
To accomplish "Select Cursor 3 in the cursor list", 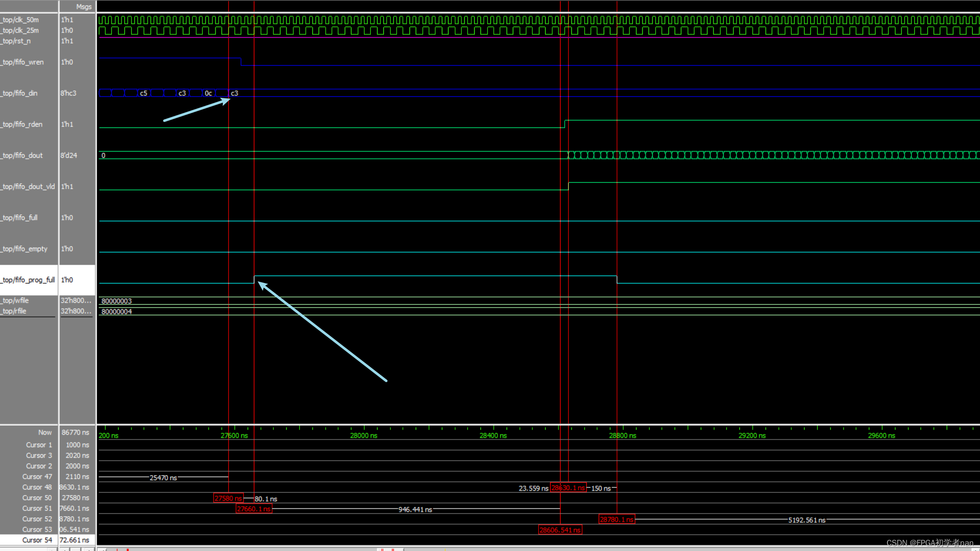I will [x=39, y=456].
